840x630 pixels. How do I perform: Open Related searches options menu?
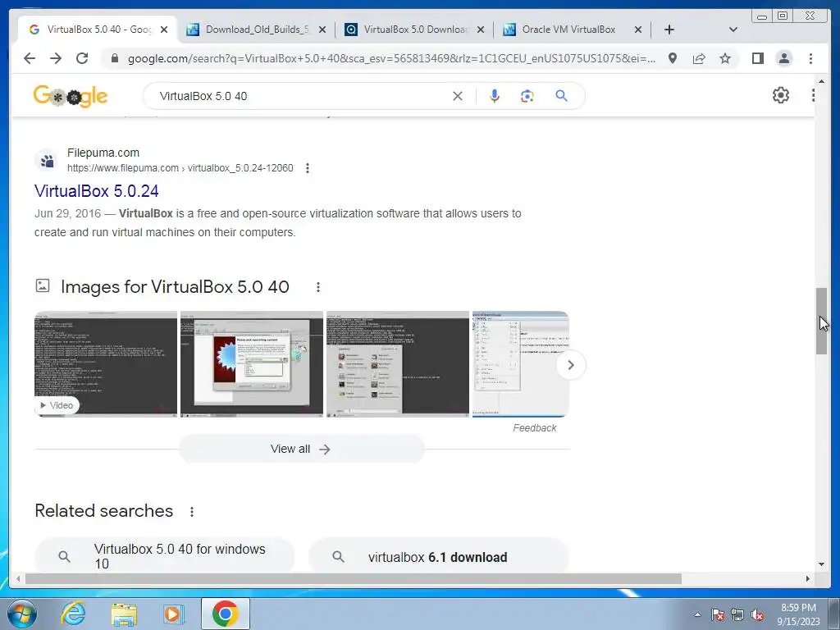(192, 512)
